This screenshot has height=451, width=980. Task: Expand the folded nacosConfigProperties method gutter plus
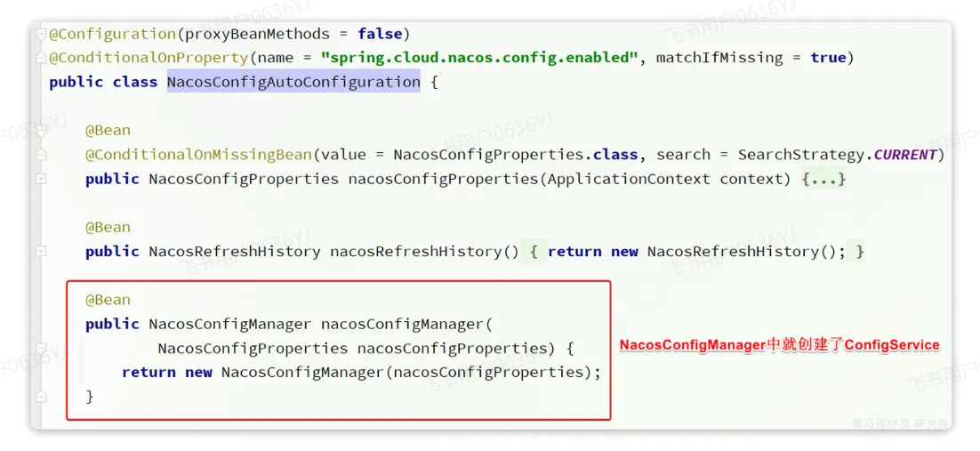pyautogui.click(x=41, y=179)
